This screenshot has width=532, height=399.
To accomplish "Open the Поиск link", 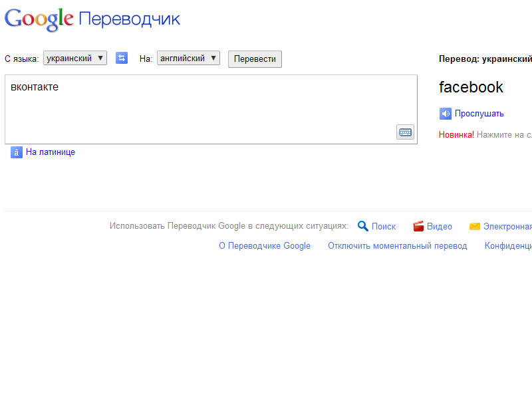I will (x=384, y=226).
